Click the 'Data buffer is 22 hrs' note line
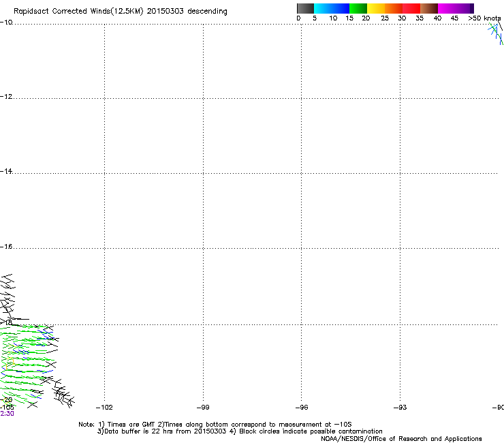 click(240, 431)
